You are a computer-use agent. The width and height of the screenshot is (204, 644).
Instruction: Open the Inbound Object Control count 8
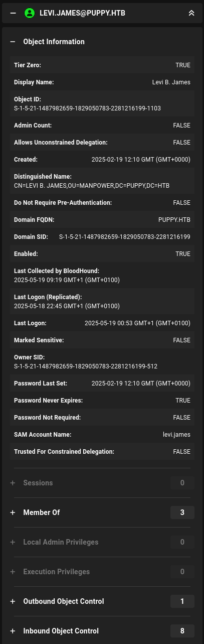click(182, 631)
